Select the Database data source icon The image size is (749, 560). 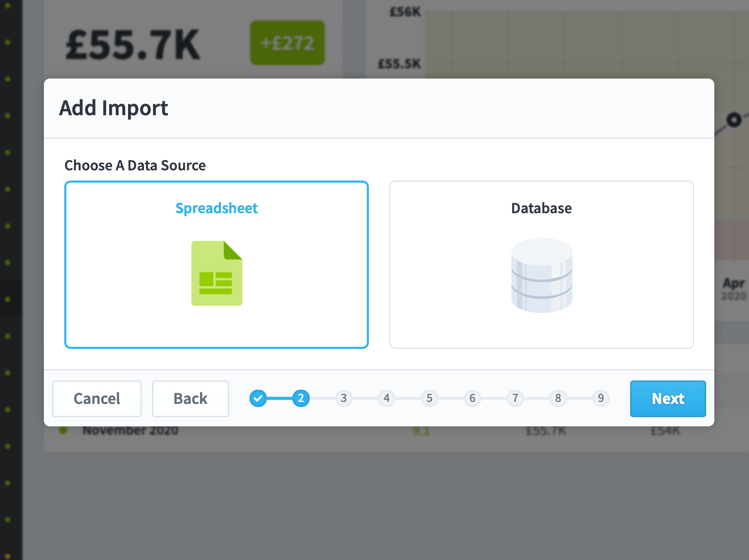541,275
